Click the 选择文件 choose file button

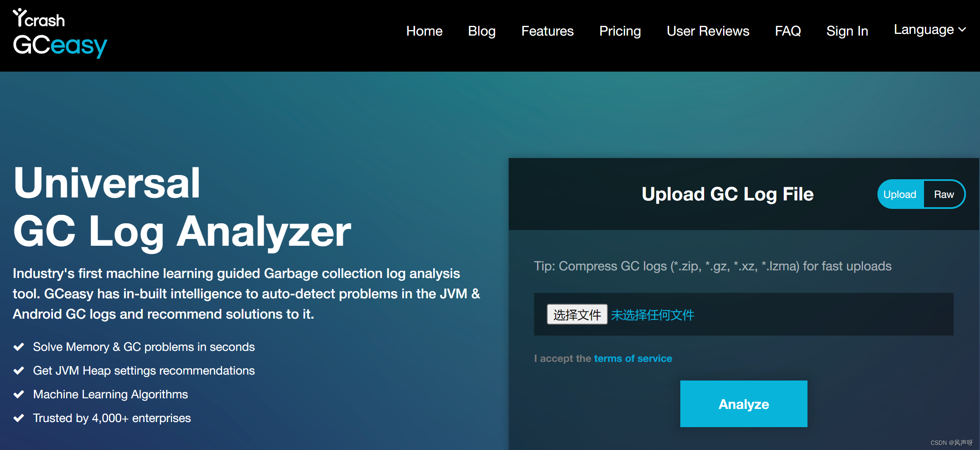(x=577, y=314)
